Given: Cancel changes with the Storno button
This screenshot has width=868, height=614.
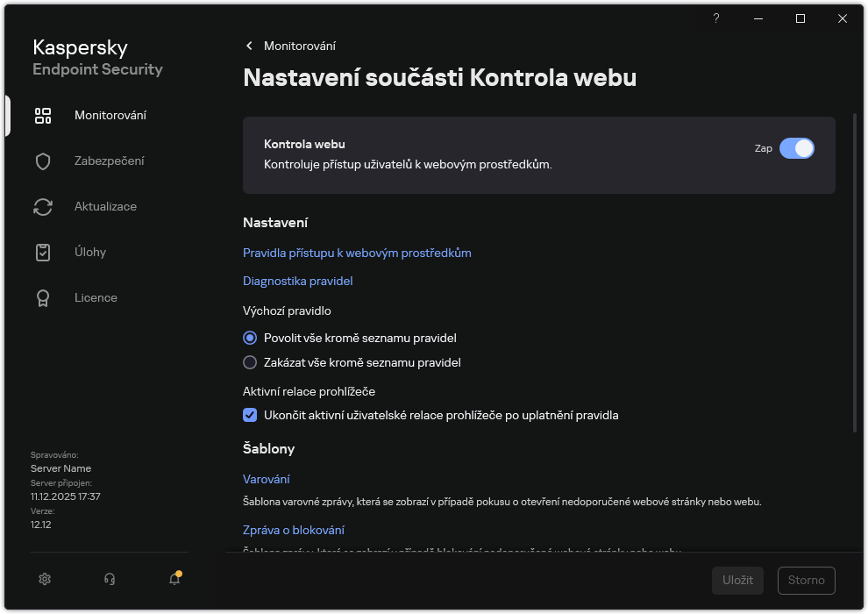Looking at the screenshot, I should pos(806,580).
